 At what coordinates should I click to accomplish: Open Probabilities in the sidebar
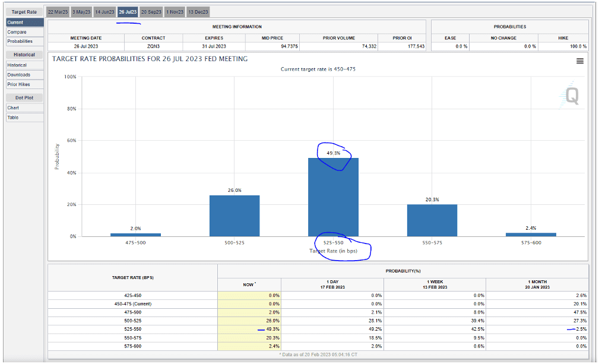point(24,42)
